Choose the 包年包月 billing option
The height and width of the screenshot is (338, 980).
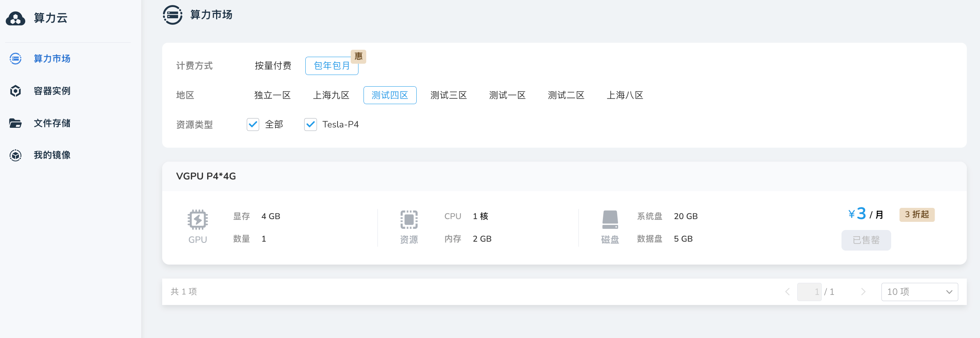click(331, 66)
